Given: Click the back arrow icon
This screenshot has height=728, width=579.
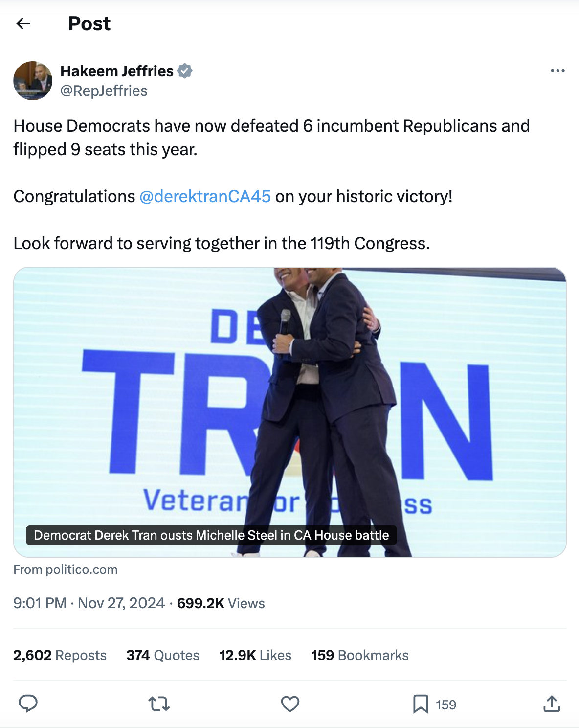Looking at the screenshot, I should click(x=23, y=23).
